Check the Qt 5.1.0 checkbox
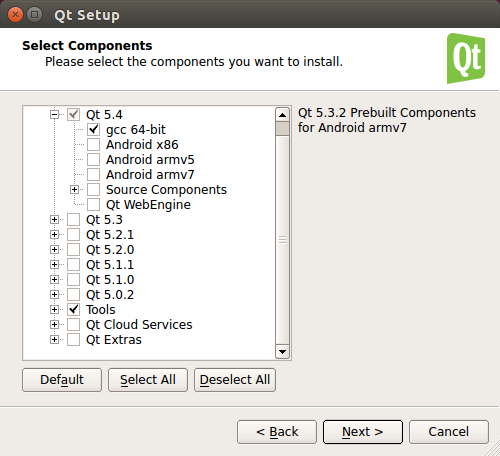 pyautogui.click(x=73, y=280)
